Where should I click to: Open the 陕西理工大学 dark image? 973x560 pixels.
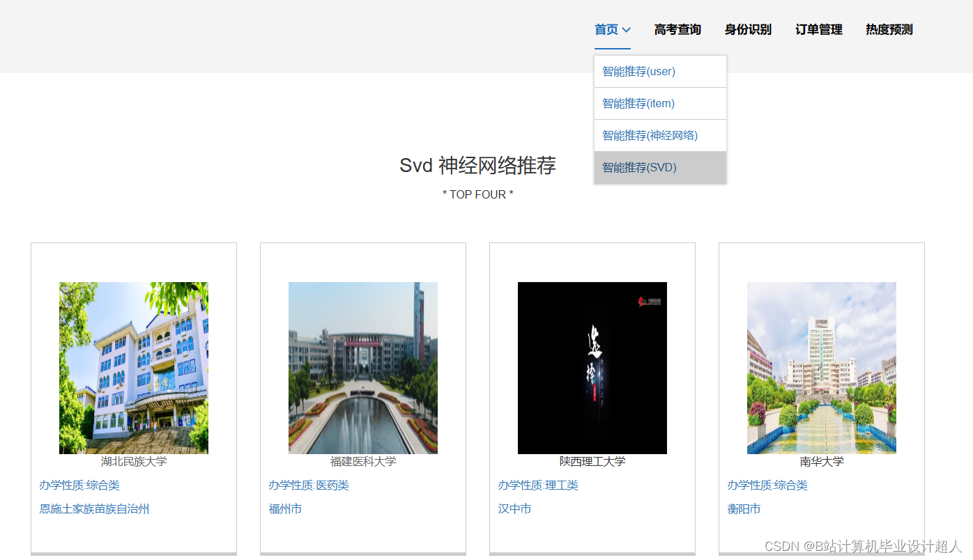[x=592, y=368]
